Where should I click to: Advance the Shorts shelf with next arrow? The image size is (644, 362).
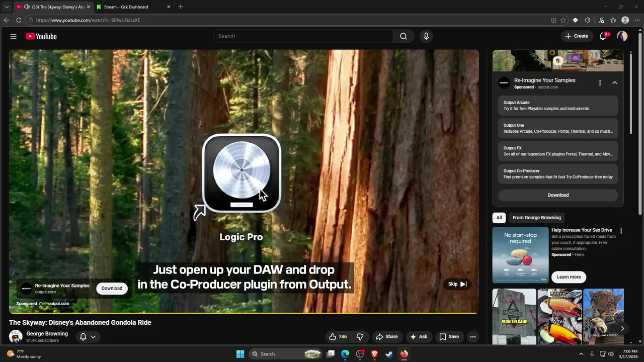[x=622, y=328]
